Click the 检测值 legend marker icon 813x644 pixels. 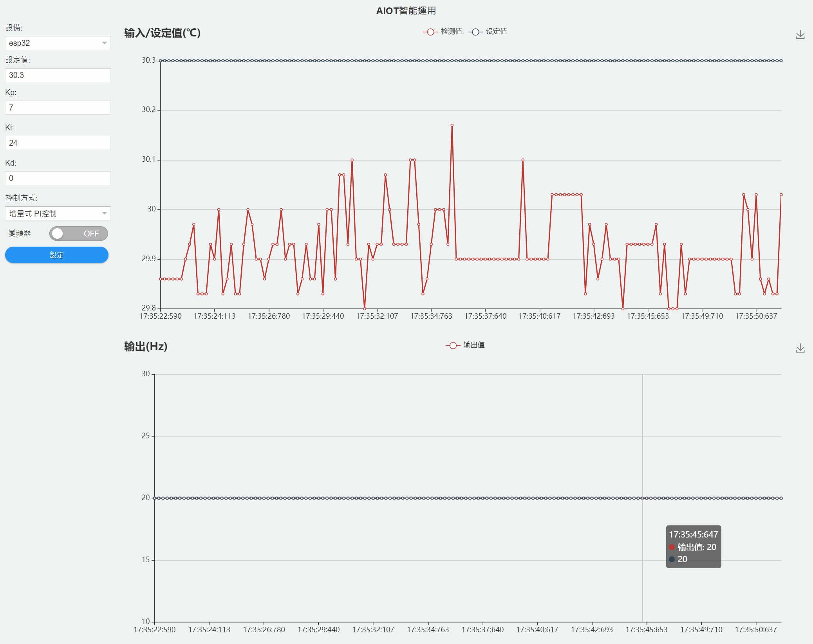430,32
